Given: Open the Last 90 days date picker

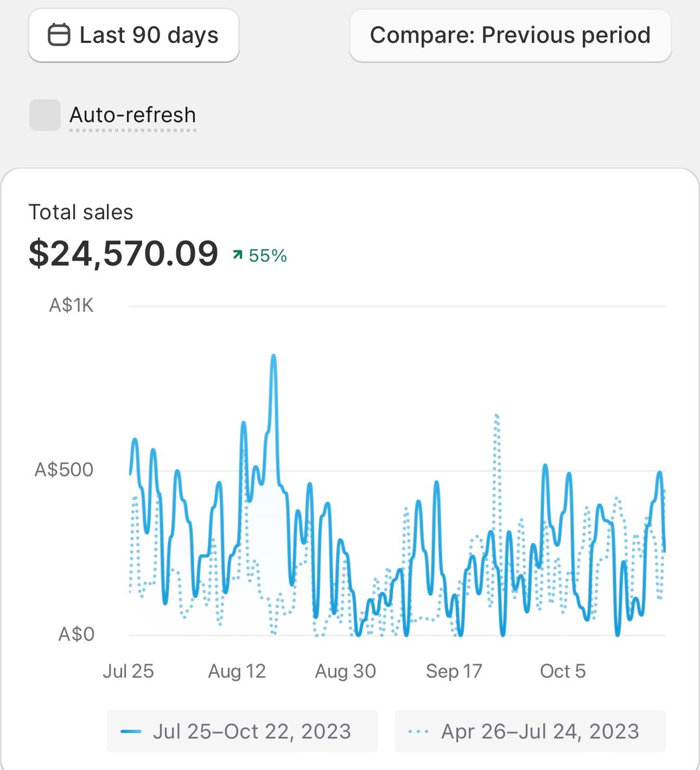Looking at the screenshot, I should (133, 35).
